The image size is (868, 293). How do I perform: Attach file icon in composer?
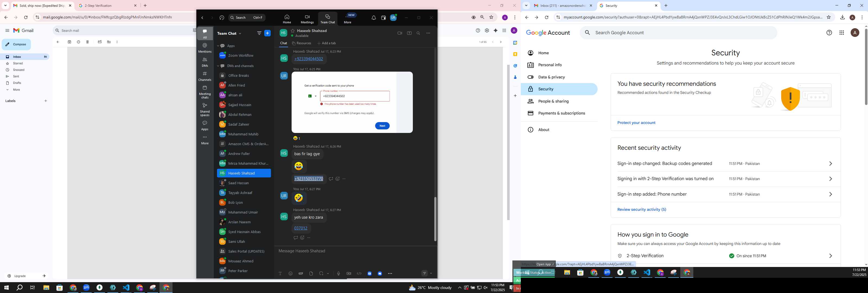point(311,273)
